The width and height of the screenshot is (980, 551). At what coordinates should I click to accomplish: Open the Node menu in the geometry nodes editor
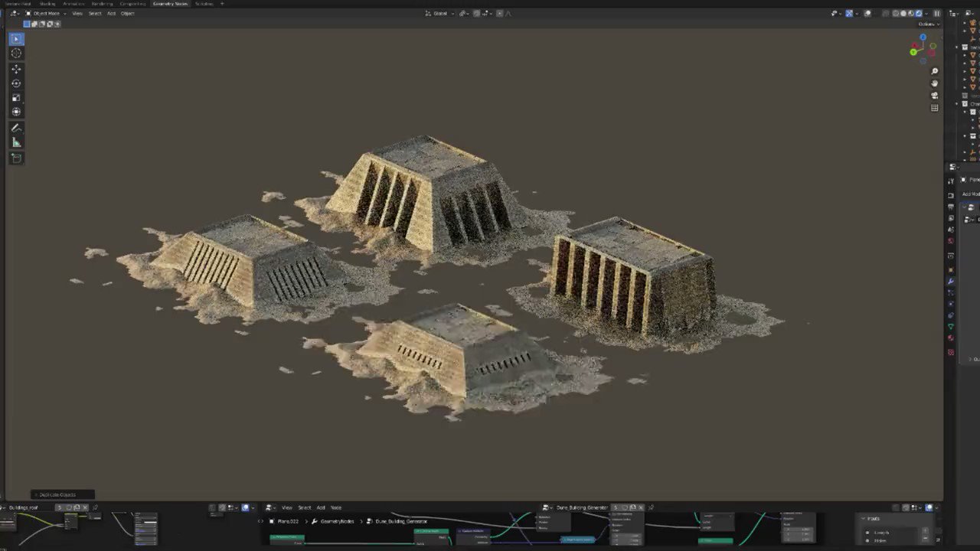click(x=335, y=507)
